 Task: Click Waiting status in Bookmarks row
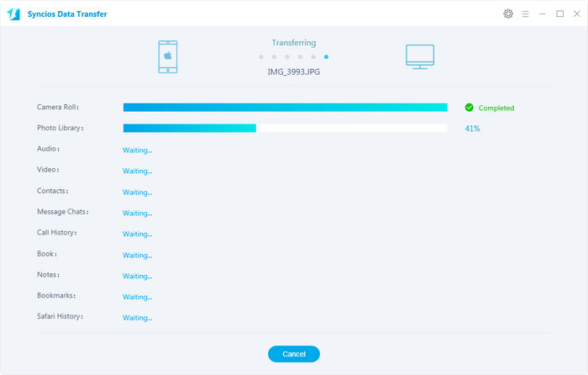pos(137,297)
